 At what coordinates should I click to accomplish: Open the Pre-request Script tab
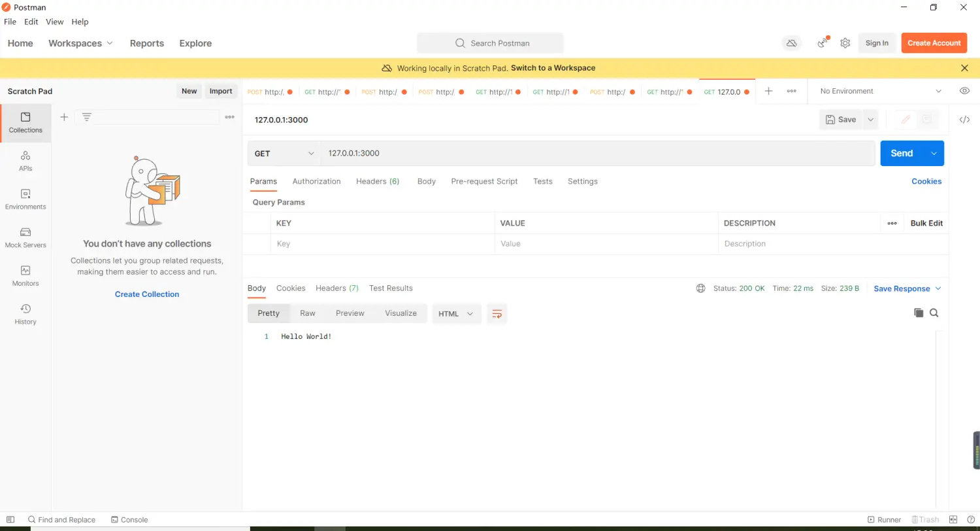tap(484, 181)
